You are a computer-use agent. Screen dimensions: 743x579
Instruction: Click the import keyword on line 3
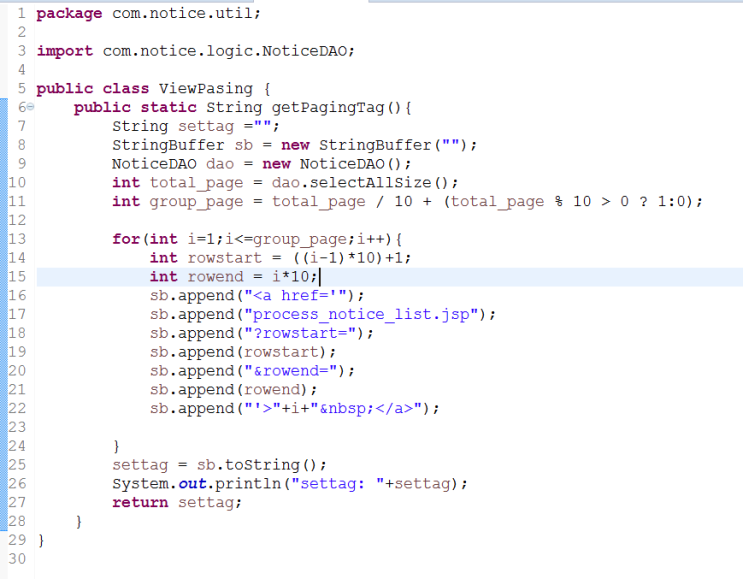click(x=65, y=51)
